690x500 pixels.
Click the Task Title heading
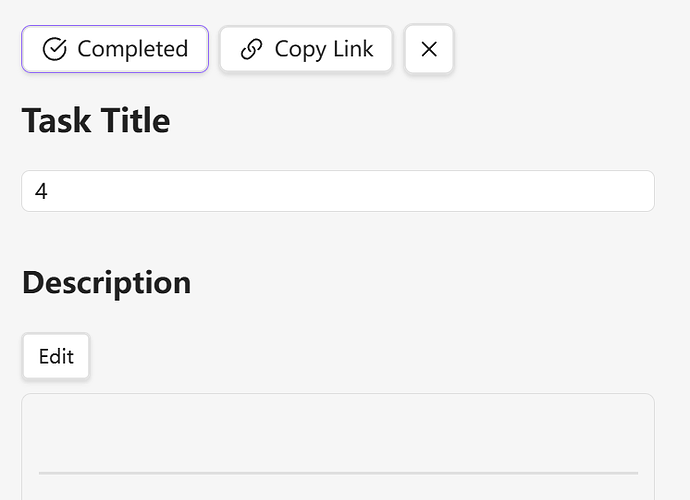click(x=96, y=121)
